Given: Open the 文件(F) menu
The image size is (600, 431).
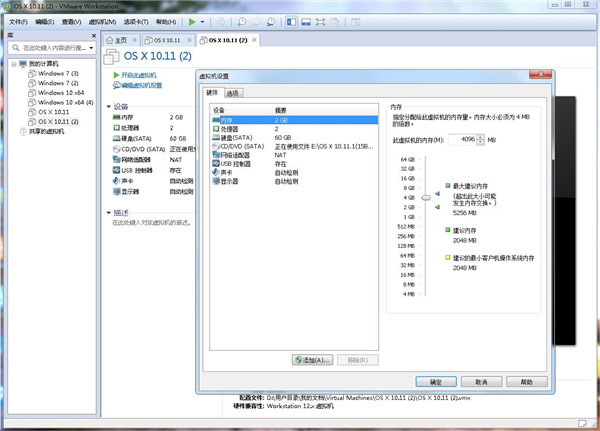Looking at the screenshot, I should [18, 22].
